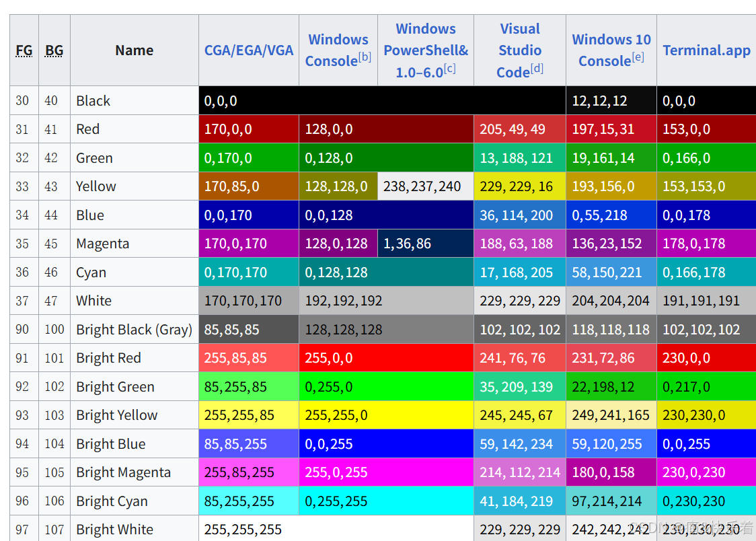Click the Name column header
Viewport: 756px width, 541px height.
point(135,50)
